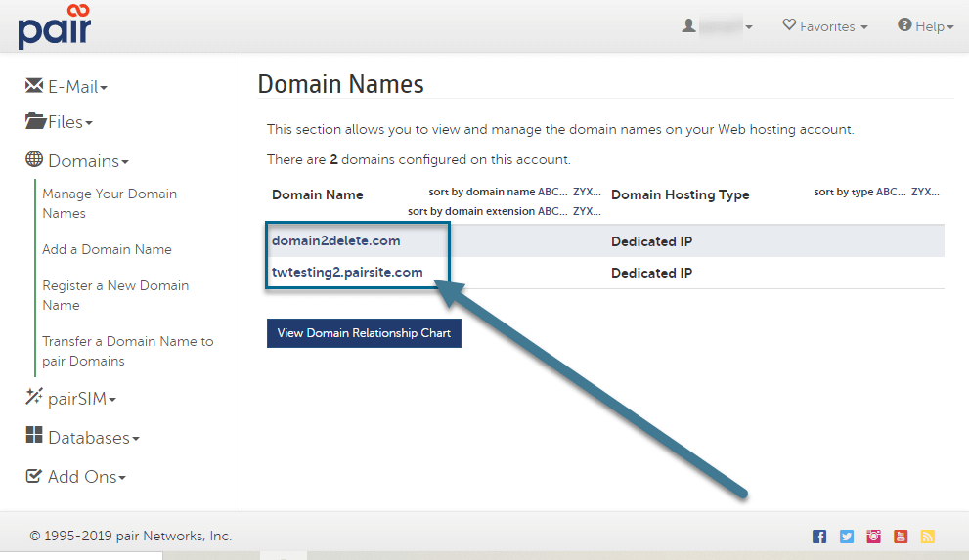Open the twtesting2.pairsite.com domain link

(347, 273)
